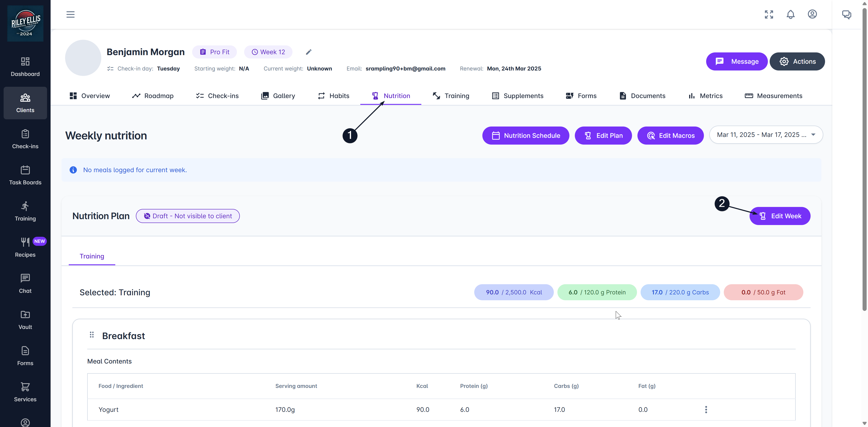Open Check-ins in sidebar

(x=25, y=139)
